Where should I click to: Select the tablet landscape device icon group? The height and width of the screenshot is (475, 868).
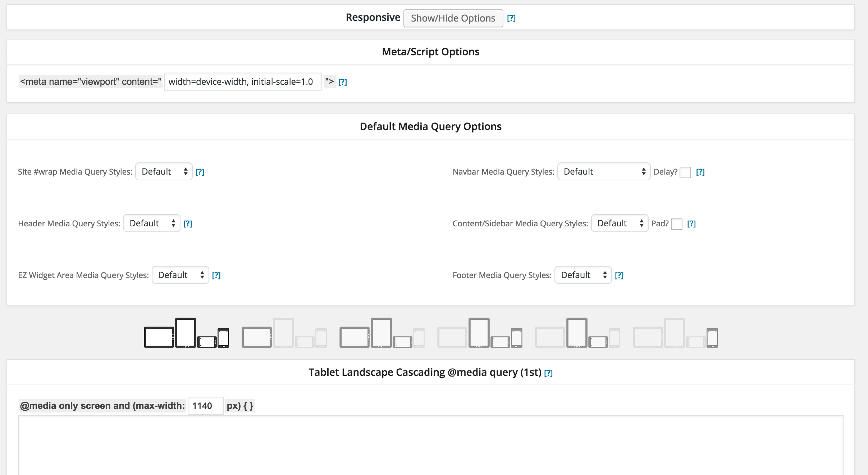(284, 333)
